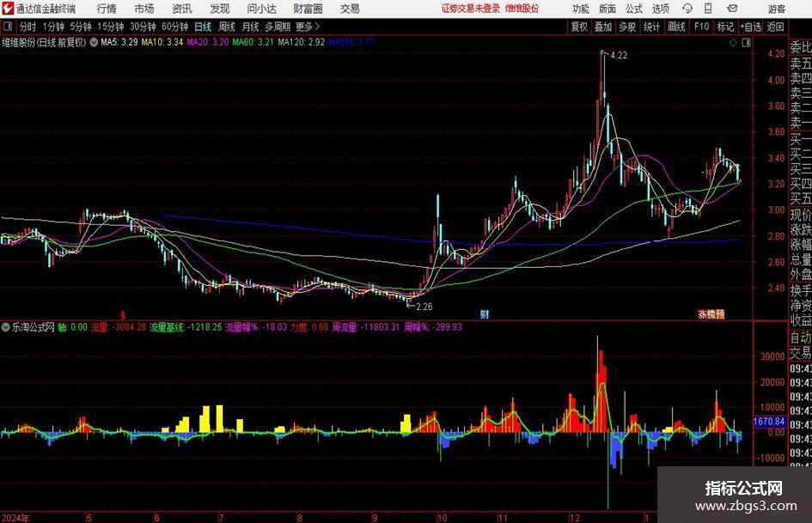Click the 多股 toolbar button
This screenshot has width=812, height=523.
coord(627,27)
